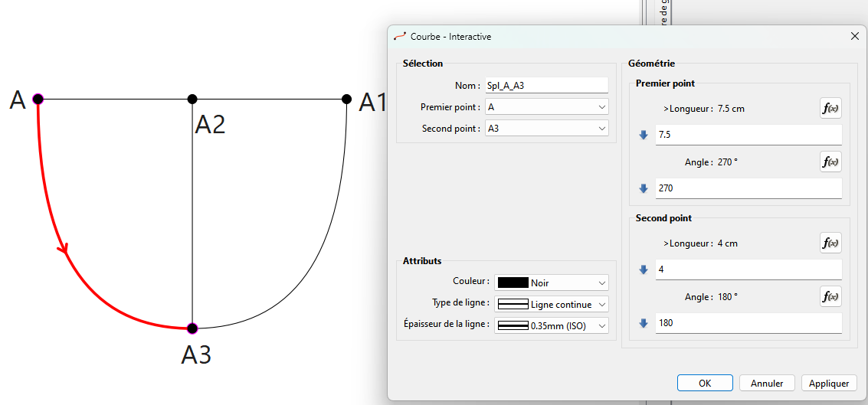Image resolution: width=868 pixels, height=405 pixels.
Task: Open formula editor for first point length
Action: click(830, 109)
